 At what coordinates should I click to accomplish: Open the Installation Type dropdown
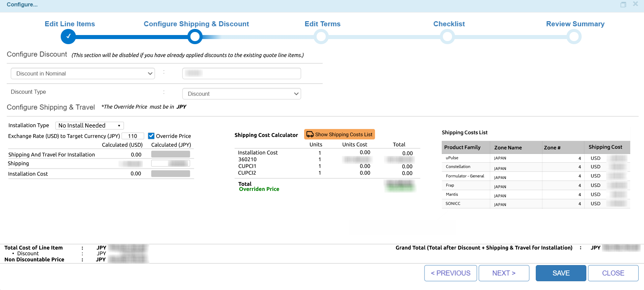(x=89, y=125)
